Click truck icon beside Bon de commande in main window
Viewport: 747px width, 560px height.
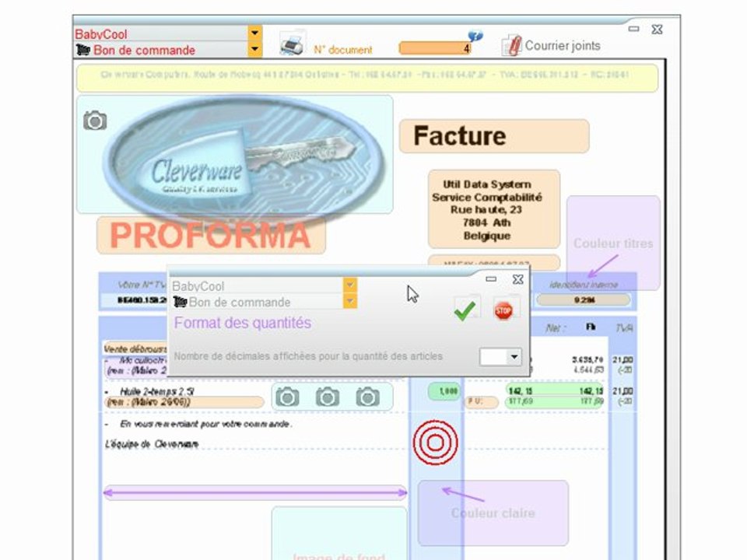point(83,50)
